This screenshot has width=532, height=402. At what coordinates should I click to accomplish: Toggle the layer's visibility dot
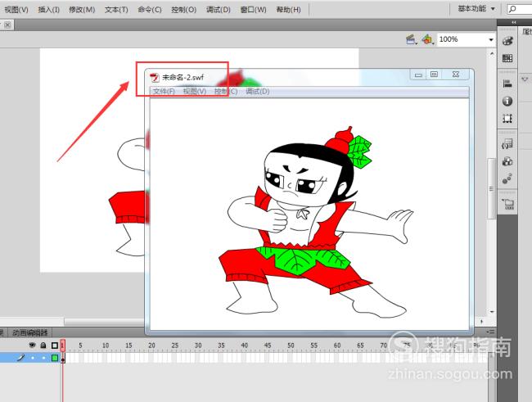coord(33,358)
